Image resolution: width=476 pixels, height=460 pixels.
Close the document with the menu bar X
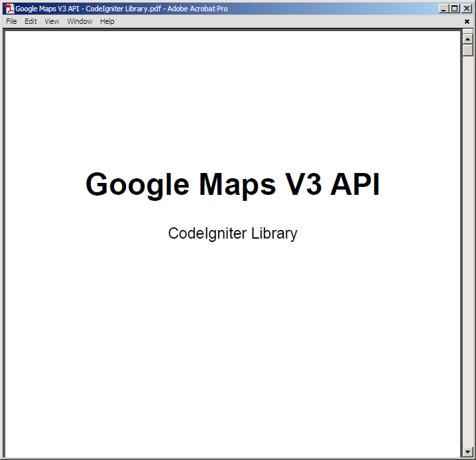(x=467, y=21)
